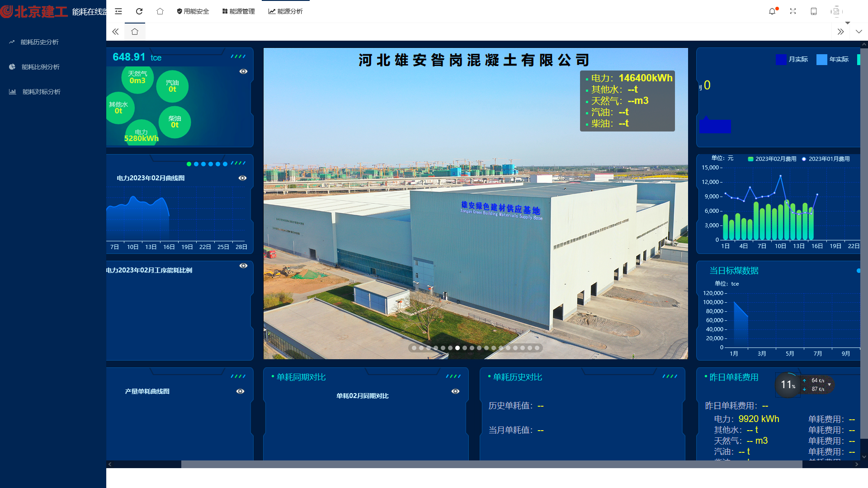Toggle eye icon for 工序能耗比例 panel
Viewport: 868px width, 488px height.
tap(243, 266)
